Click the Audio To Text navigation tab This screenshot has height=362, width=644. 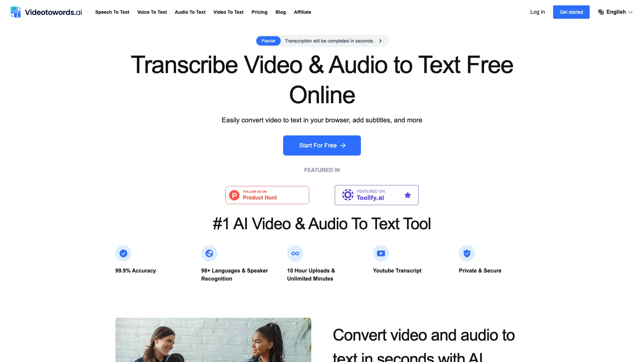pos(190,12)
